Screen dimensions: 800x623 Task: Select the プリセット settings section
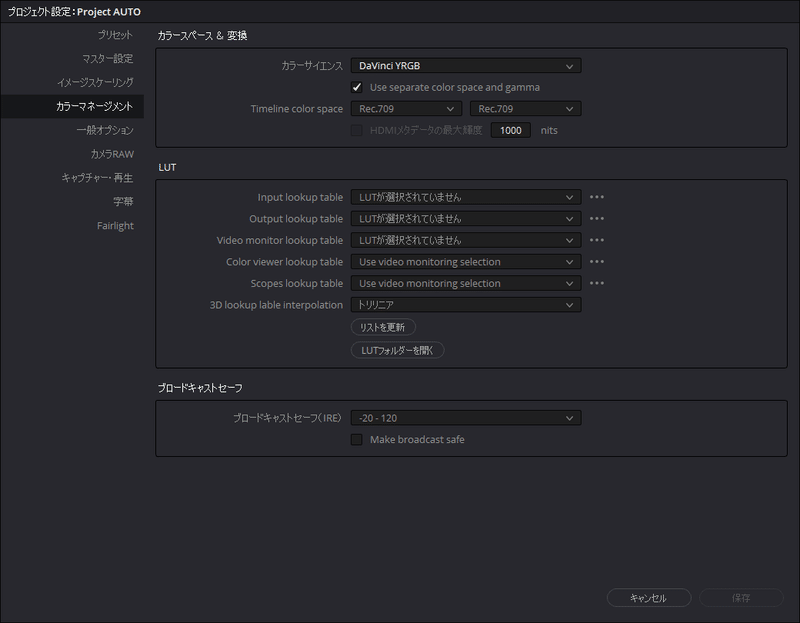(x=115, y=35)
